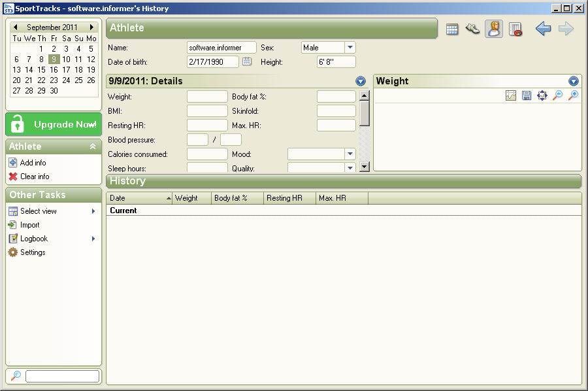
Task: Open the date of birth calendar picker
Action: pos(247,61)
